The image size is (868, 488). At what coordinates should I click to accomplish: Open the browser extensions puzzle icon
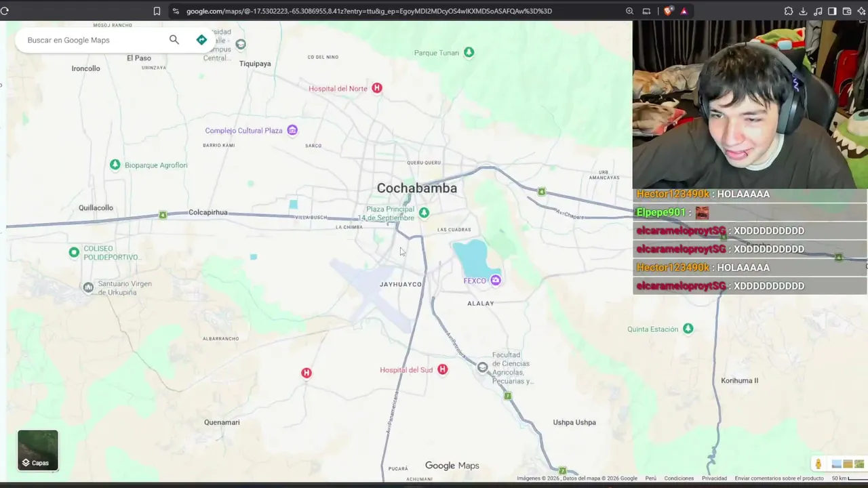(789, 11)
